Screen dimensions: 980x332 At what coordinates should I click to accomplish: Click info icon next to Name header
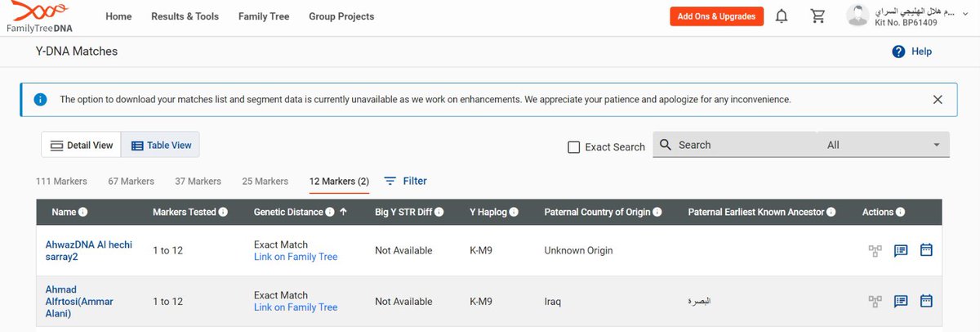83,213
